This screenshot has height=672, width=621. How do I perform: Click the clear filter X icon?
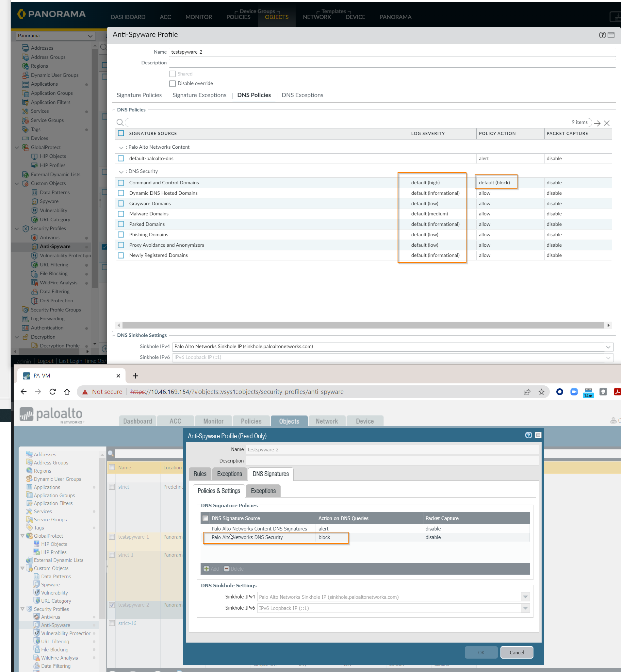tap(607, 123)
